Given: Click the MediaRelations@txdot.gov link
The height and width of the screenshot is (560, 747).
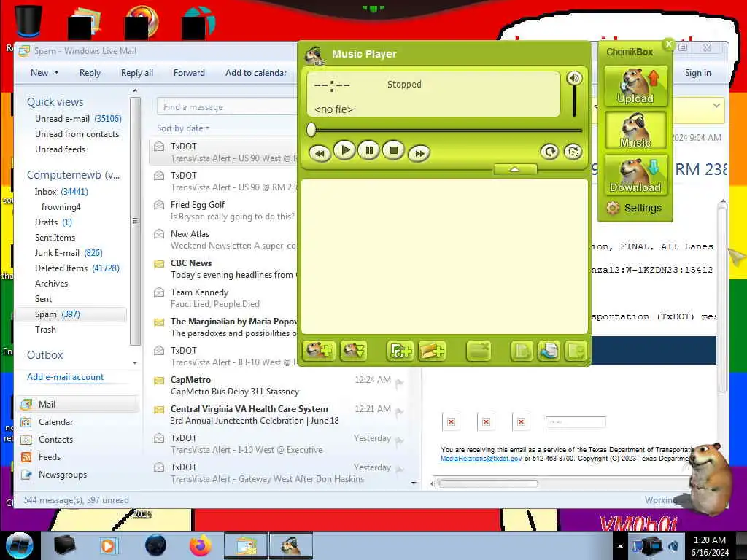Looking at the screenshot, I should [x=481, y=458].
